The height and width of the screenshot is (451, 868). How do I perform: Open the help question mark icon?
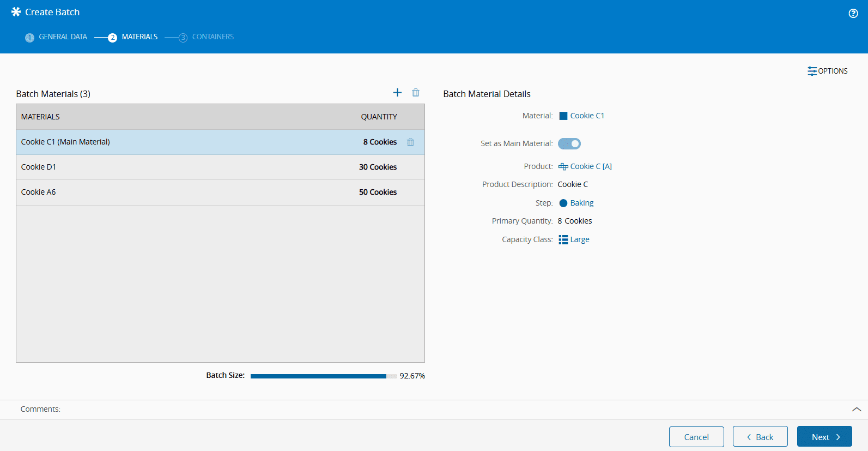point(853,14)
